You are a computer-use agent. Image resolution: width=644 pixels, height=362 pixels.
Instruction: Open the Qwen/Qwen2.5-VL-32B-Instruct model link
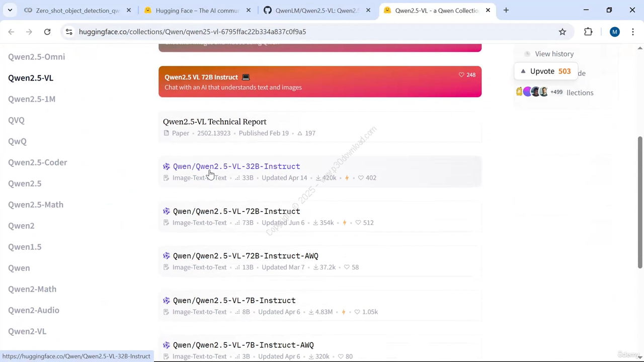[236, 166]
